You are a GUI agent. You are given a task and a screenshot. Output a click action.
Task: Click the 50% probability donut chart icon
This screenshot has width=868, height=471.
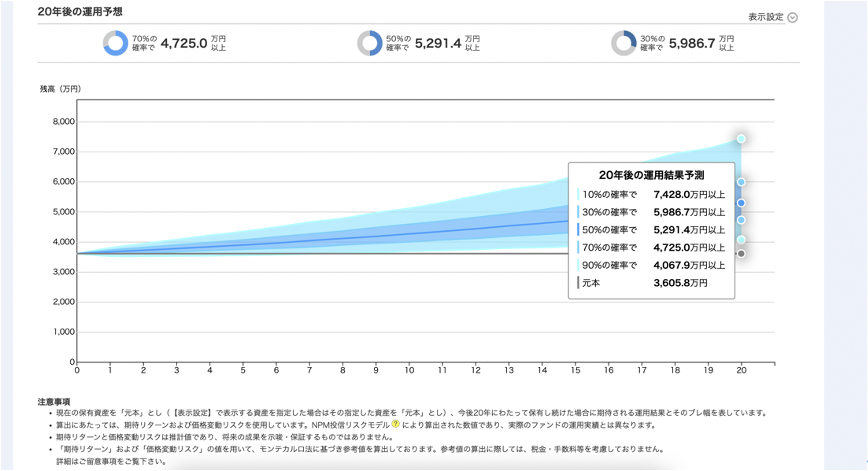(370, 43)
